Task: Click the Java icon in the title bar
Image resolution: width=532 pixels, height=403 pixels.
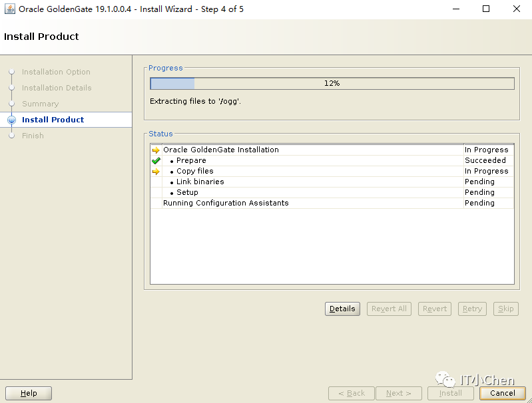Action: 9,9
